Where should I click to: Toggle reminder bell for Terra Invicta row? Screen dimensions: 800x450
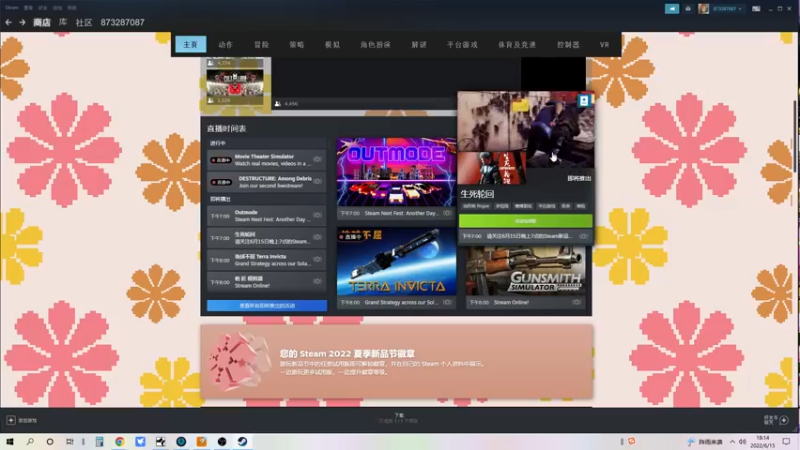click(317, 260)
